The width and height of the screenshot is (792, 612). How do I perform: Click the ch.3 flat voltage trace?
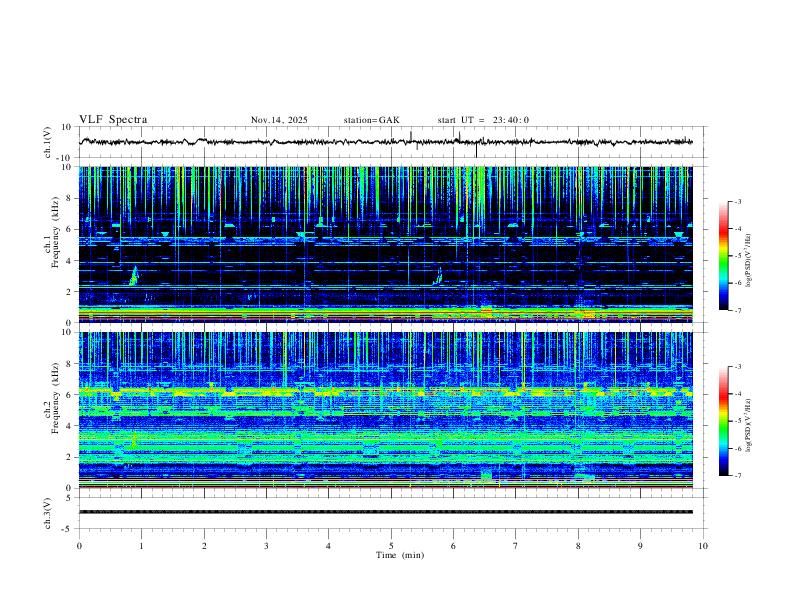point(385,512)
